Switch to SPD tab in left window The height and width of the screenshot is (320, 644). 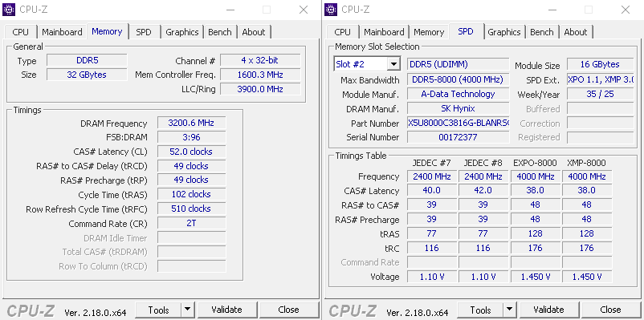point(144,32)
